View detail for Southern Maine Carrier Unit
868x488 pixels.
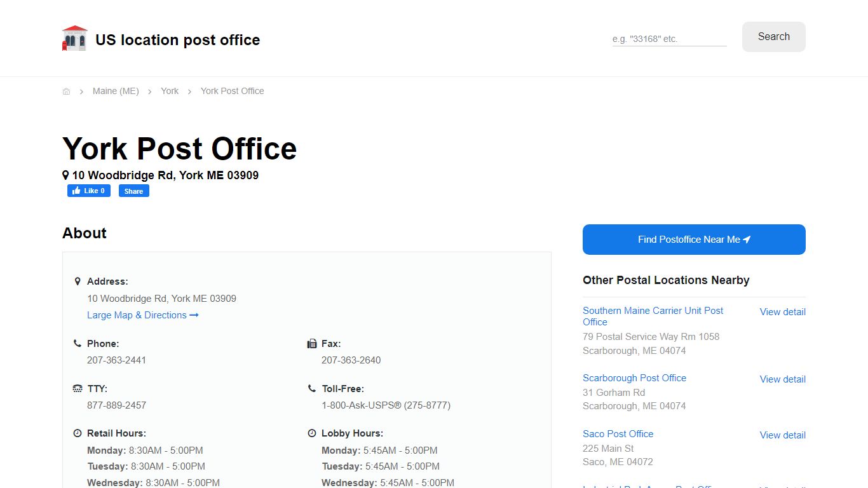pos(782,312)
